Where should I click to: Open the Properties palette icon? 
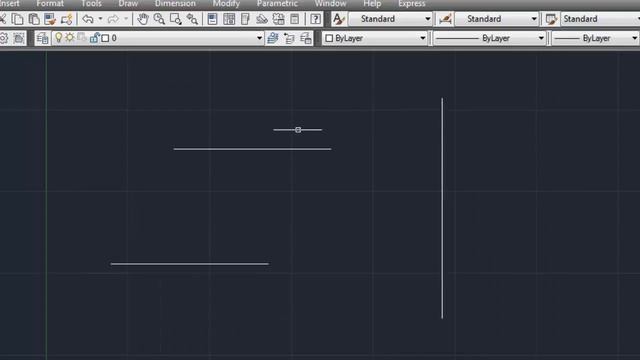[x=212, y=19]
